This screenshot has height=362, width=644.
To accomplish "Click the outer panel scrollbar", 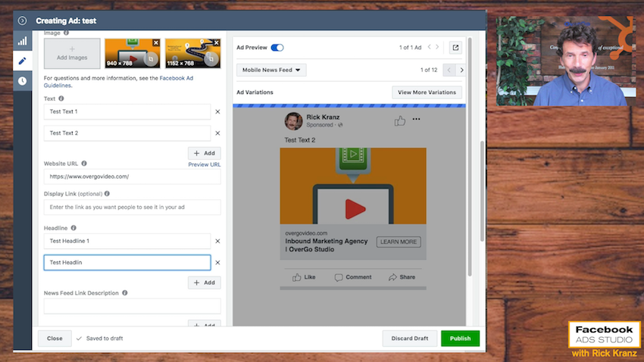I will [482, 191].
